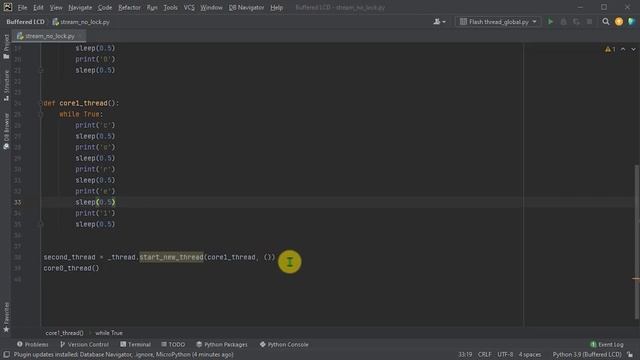
Task: Change CRLF line separator setting
Action: 484,355
